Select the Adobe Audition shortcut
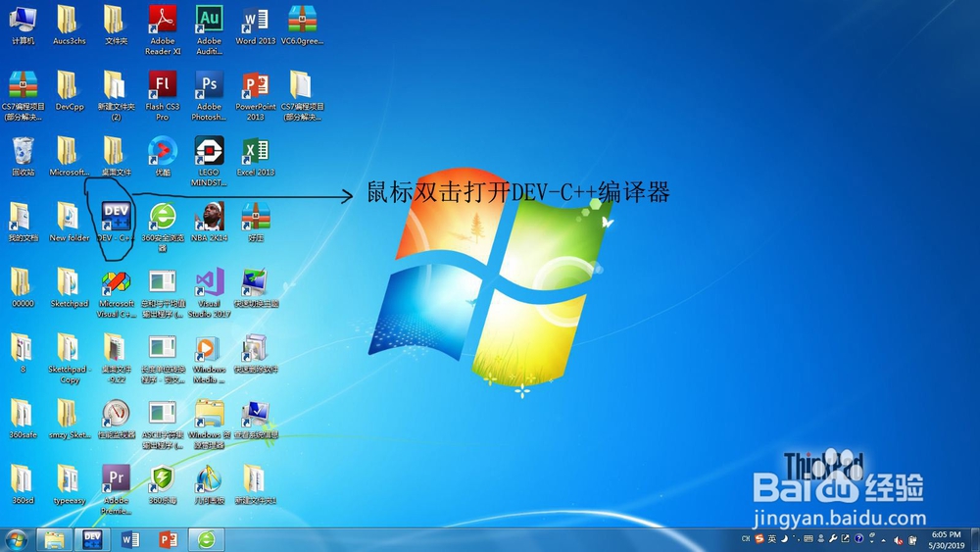The height and width of the screenshot is (552, 980). [x=209, y=30]
